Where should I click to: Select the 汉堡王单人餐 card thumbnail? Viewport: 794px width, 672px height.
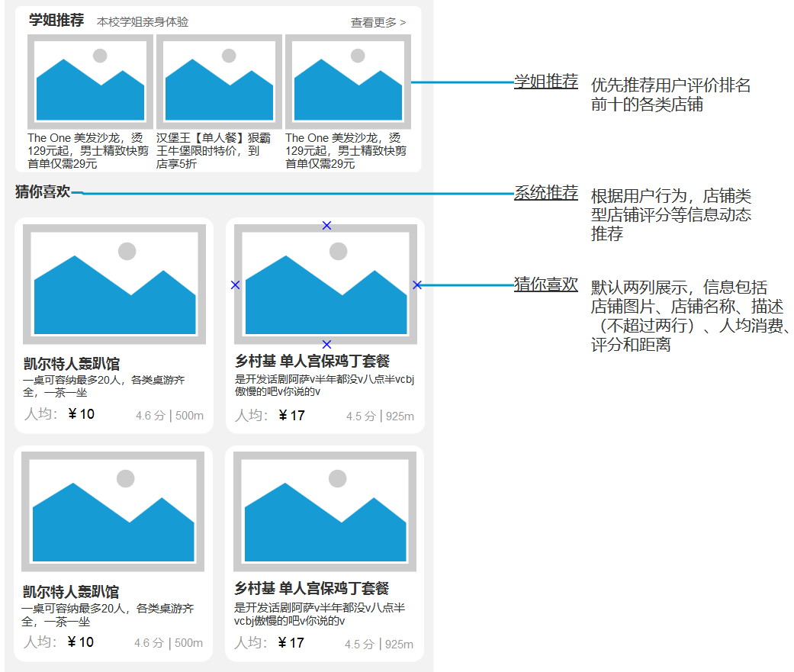[x=217, y=80]
